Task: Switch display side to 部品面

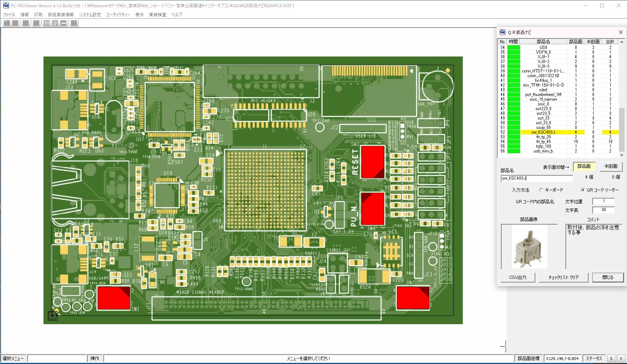Action: 584,166
